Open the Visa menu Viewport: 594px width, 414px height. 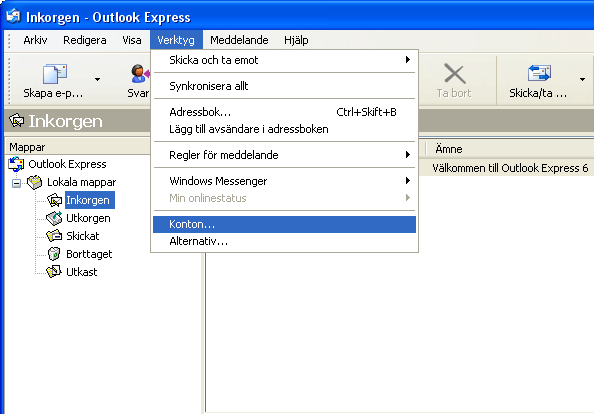[x=131, y=40]
